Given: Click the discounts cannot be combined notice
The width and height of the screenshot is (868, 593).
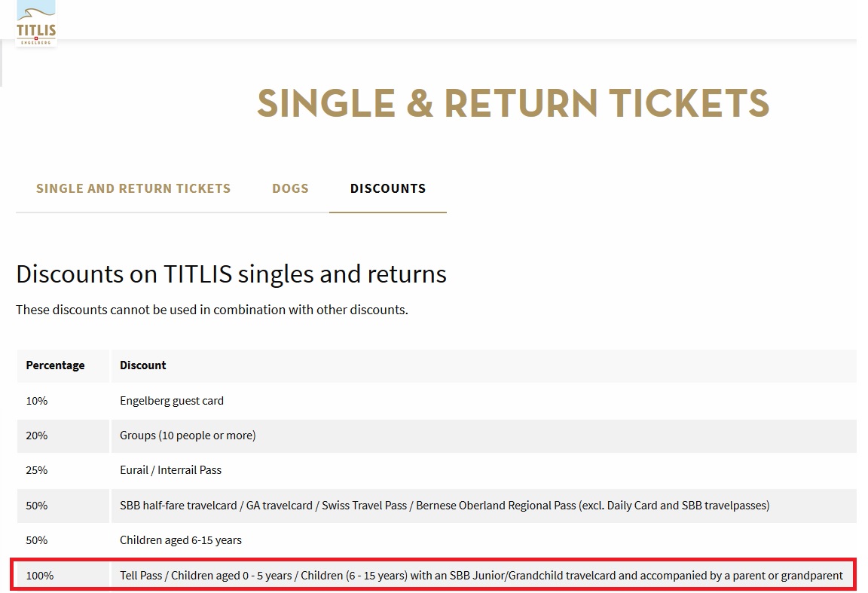Looking at the screenshot, I should click(x=212, y=310).
